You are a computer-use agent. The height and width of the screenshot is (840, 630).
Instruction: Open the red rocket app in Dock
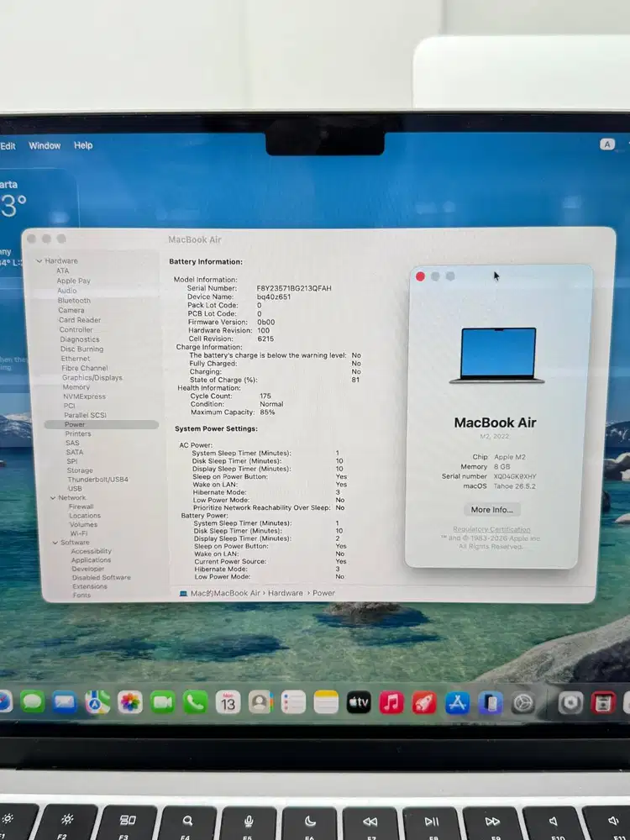coord(423,703)
